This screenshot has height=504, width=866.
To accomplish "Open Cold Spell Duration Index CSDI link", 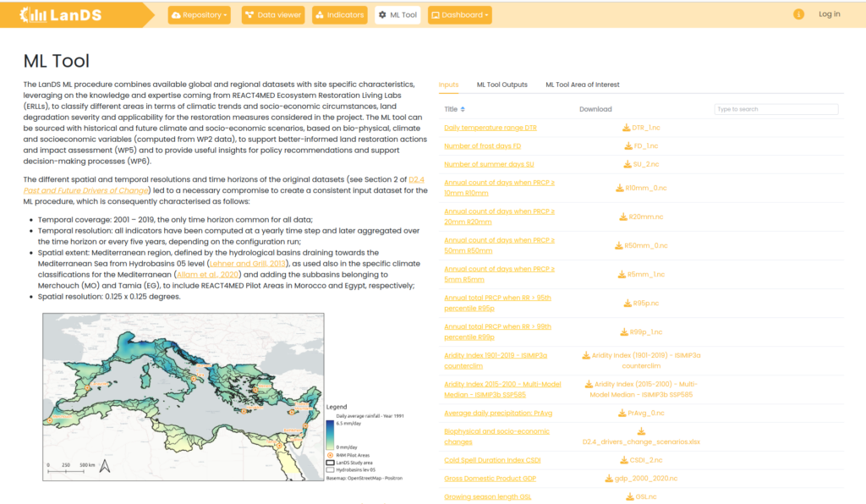I will coord(492,460).
